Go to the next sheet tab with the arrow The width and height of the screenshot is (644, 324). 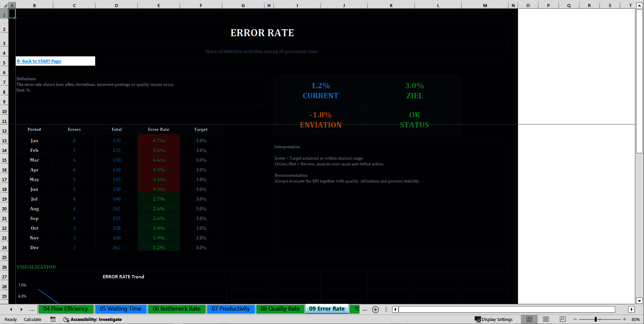pos(21,310)
